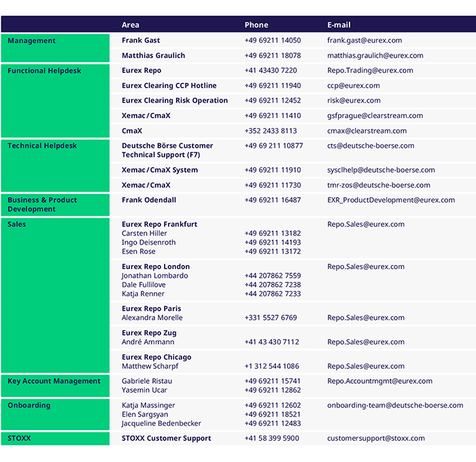The height and width of the screenshot is (462, 476).
Task: Click STOXX Customer Support phone number
Action: (x=271, y=439)
